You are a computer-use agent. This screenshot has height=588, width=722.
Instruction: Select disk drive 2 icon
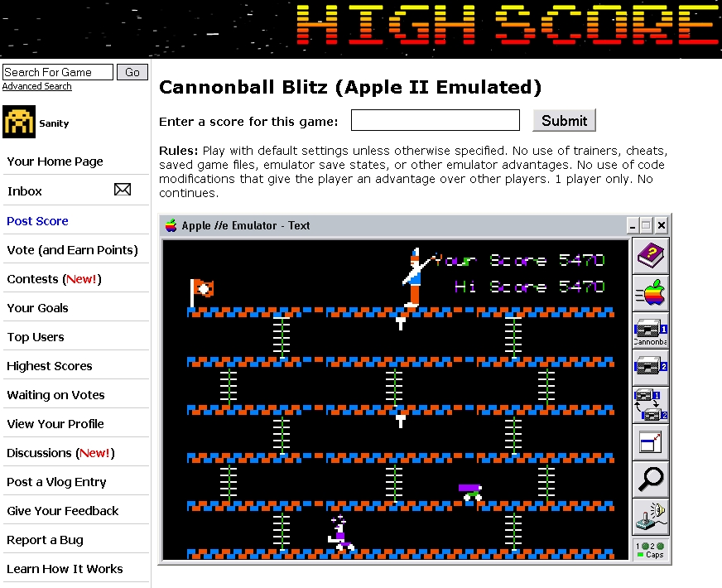[x=650, y=367]
